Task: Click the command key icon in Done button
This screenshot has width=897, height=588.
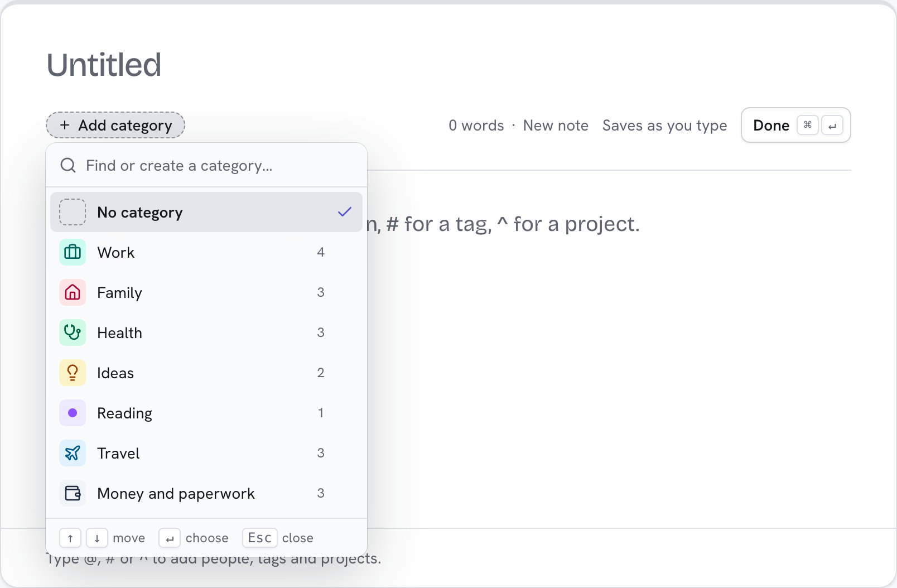Action: coord(808,125)
